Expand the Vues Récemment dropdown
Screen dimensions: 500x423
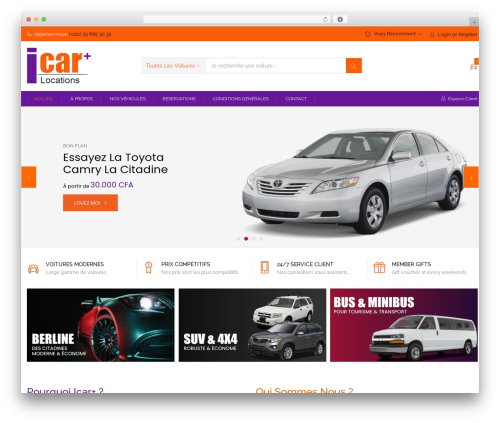point(398,34)
